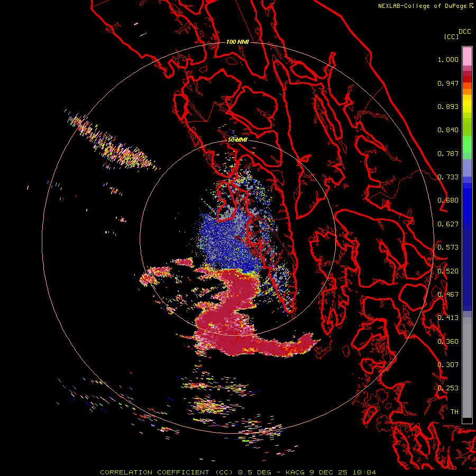
Task: Select the 0.733 scale value
Action: tap(448, 177)
